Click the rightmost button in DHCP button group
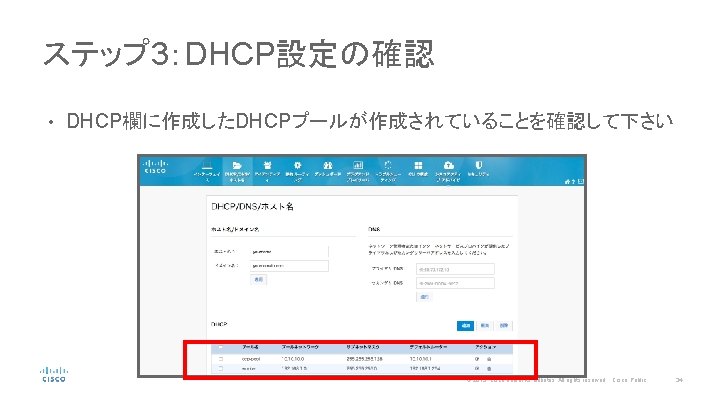 click(x=504, y=326)
